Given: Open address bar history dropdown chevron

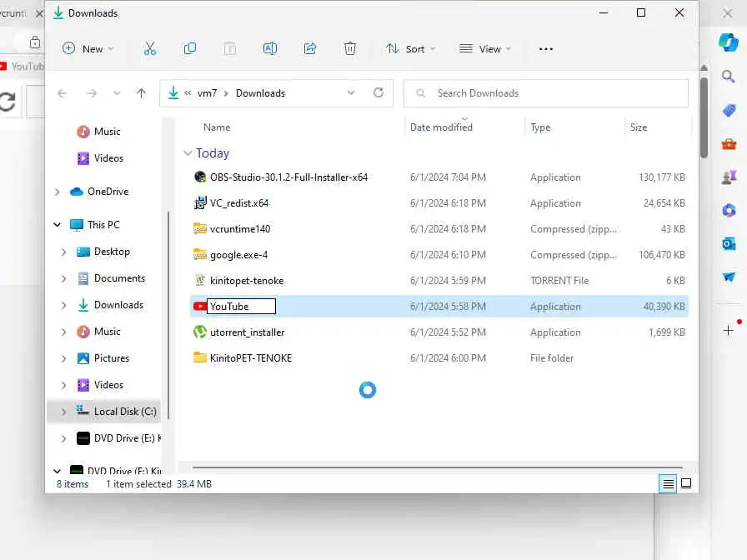Looking at the screenshot, I should pos(351,92).
